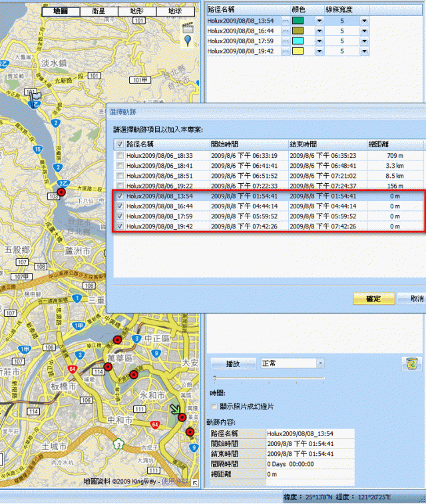Click the green arrow cursor on map
The width and height of the screenshot is (426, 504).
coord(174,410)
